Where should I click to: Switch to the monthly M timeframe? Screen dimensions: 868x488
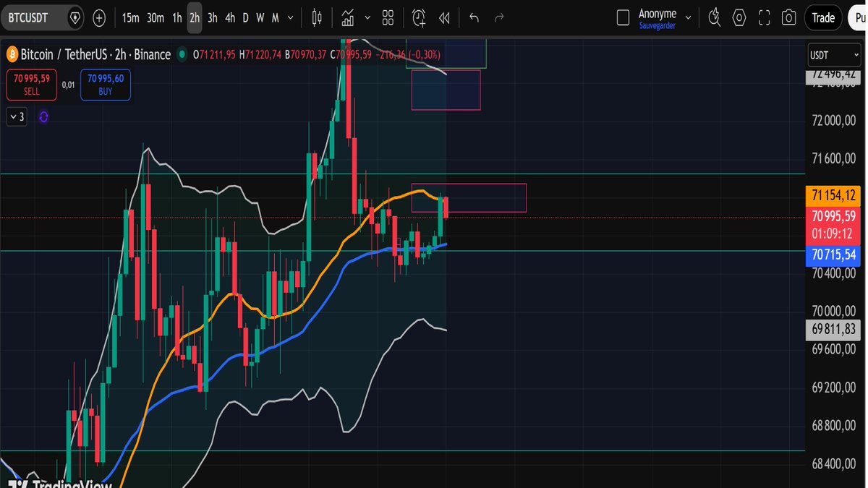pyautogui.click(x=276, y=18)
